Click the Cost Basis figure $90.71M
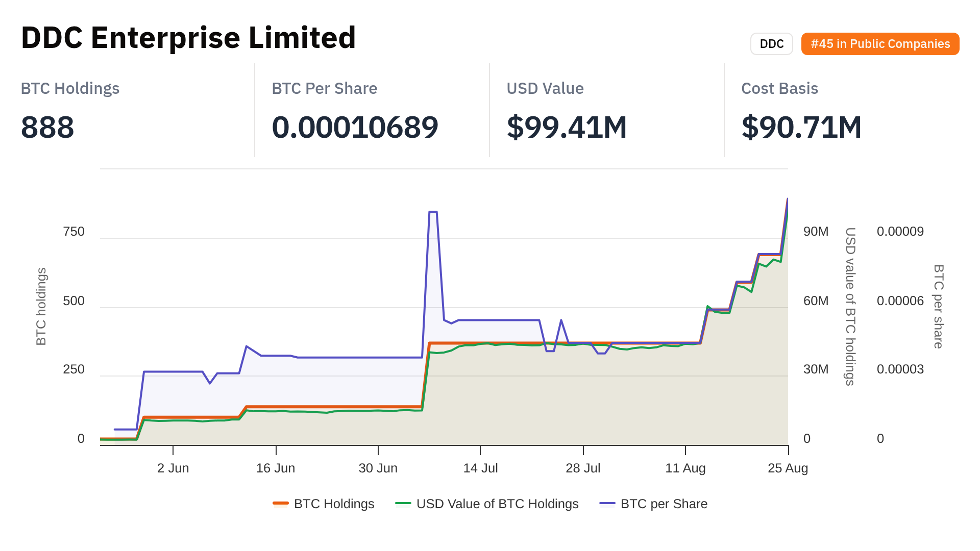980x551 pixels. (801, 127)
